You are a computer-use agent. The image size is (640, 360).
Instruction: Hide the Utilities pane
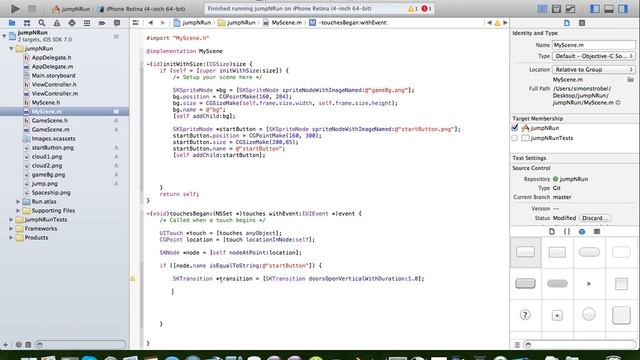pos(623,9)
